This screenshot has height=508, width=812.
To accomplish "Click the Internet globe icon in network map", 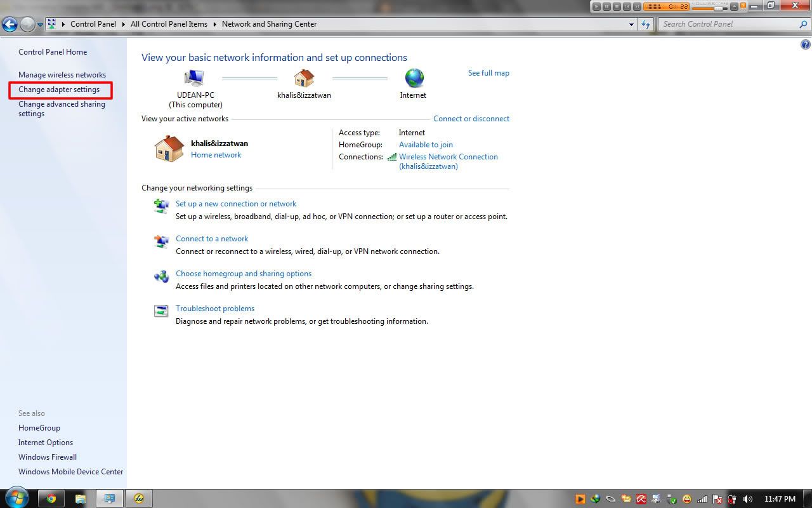I will [414, 78].
